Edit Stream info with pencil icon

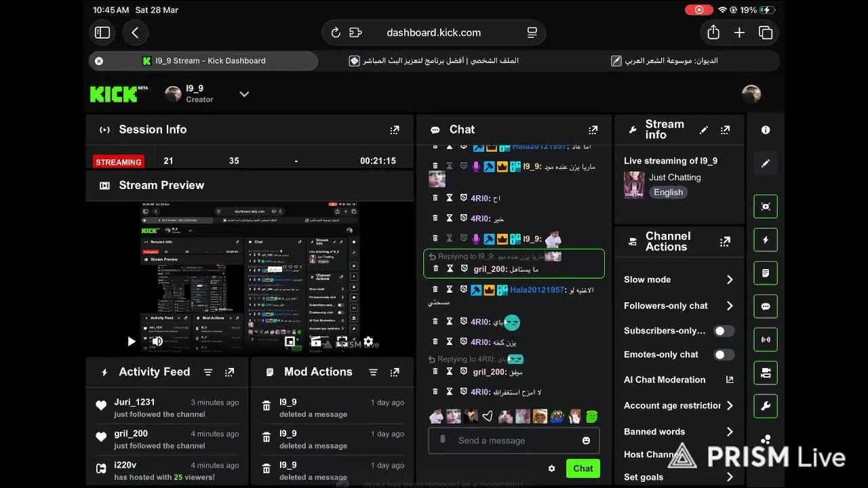(x=704, y=130)
